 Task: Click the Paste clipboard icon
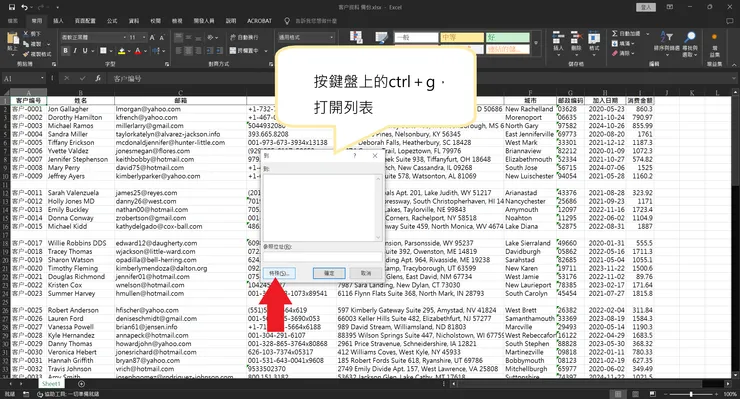point(12,39)
